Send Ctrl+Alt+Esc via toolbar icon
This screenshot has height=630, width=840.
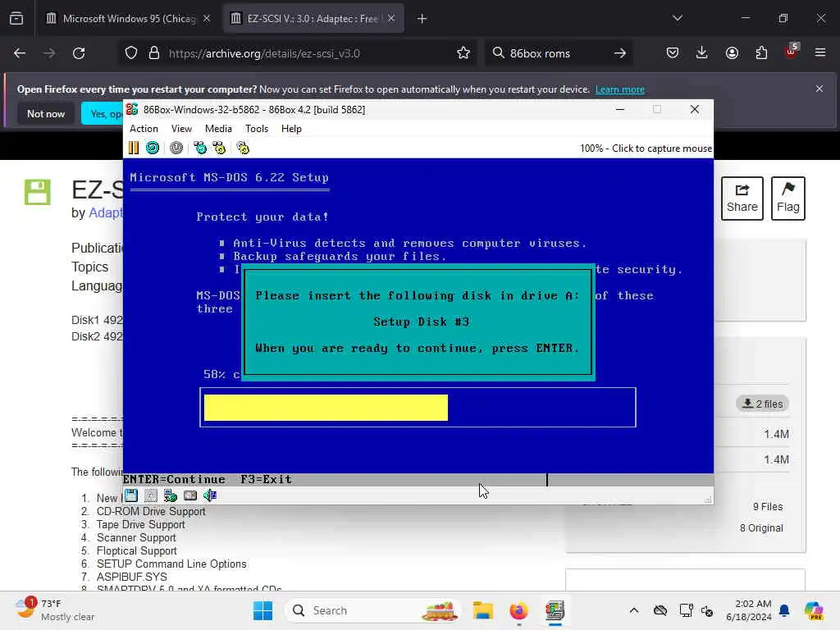(219, 148)
